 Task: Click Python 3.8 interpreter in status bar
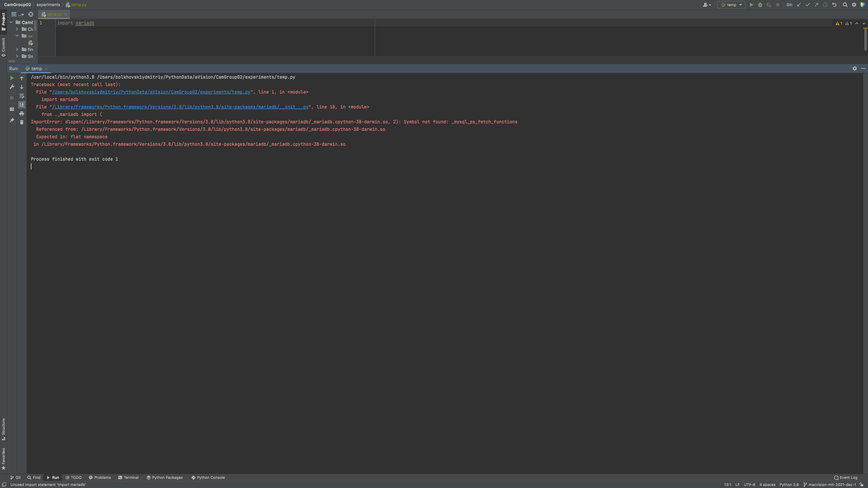click(x=789, y=485)
